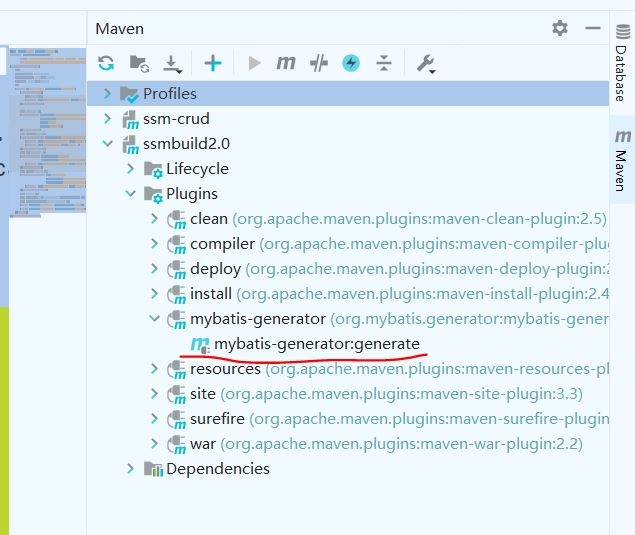
Task: Click the Collapse All toolbar icon
Action: (x=384, y=63)
